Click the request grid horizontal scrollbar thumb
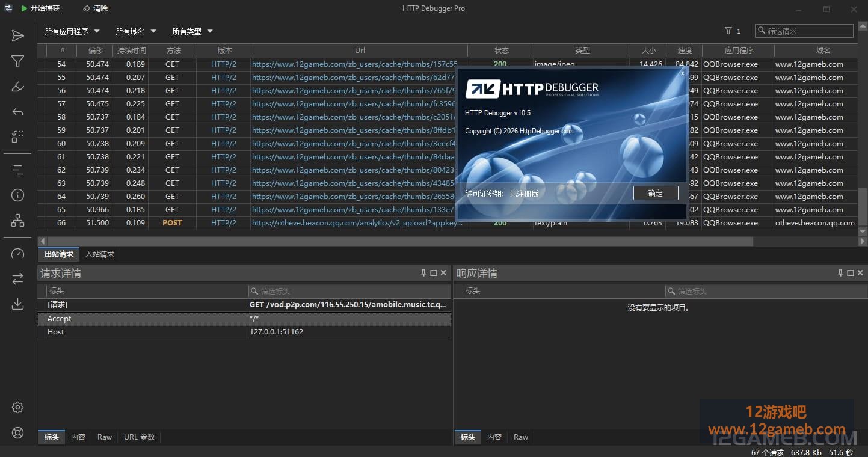The height and width of the screenshot is (457, 868). [399, 241]
